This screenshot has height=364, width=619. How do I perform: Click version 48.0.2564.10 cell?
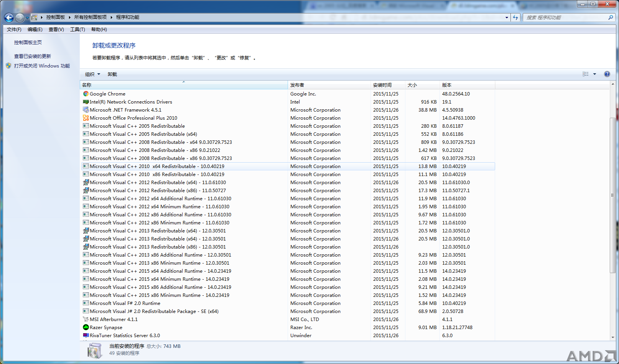tap(456, 94)
